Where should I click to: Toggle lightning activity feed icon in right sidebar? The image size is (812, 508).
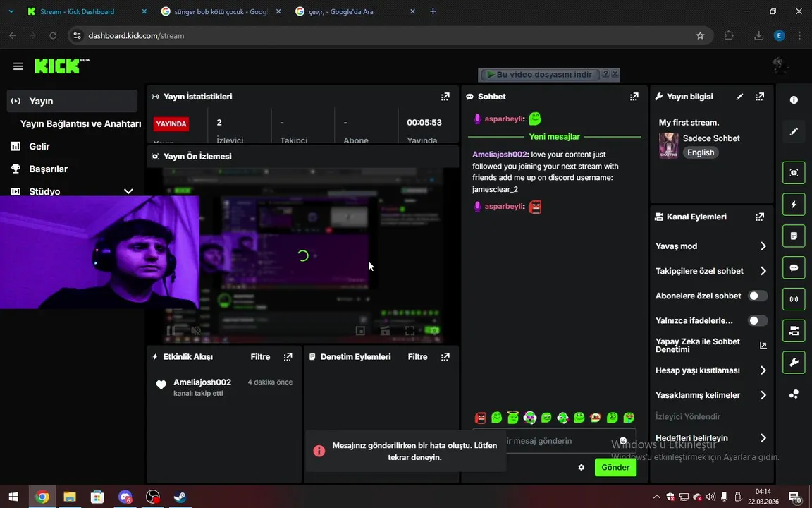click(794, 204)
